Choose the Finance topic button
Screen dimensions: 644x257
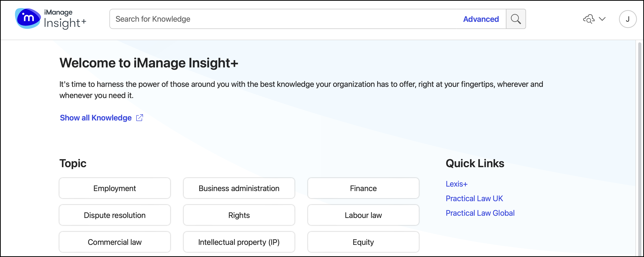point(363,188)
